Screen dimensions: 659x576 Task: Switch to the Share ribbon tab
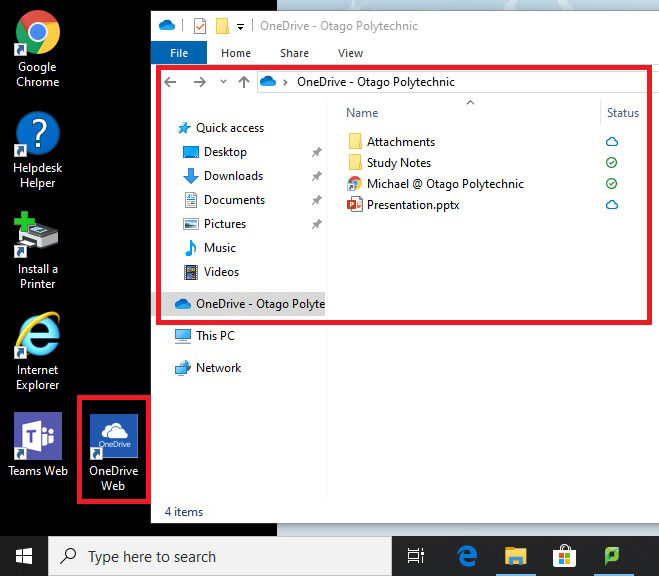tap(294, 53)
